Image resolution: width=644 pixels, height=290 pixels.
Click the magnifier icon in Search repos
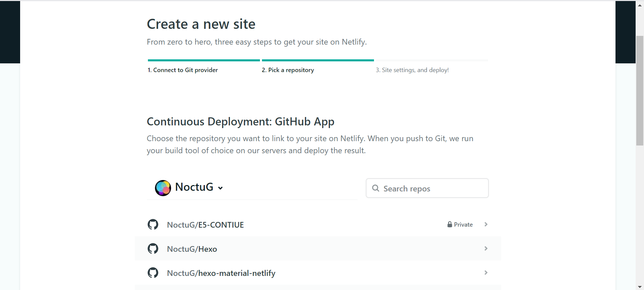(x=376, y=188)
